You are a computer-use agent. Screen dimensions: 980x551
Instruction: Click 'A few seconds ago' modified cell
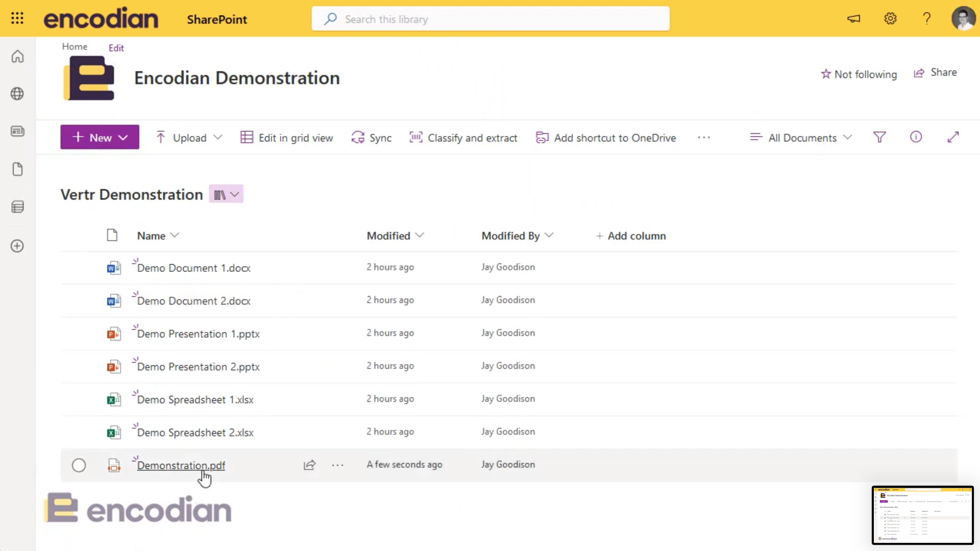(x=404, y=465)
